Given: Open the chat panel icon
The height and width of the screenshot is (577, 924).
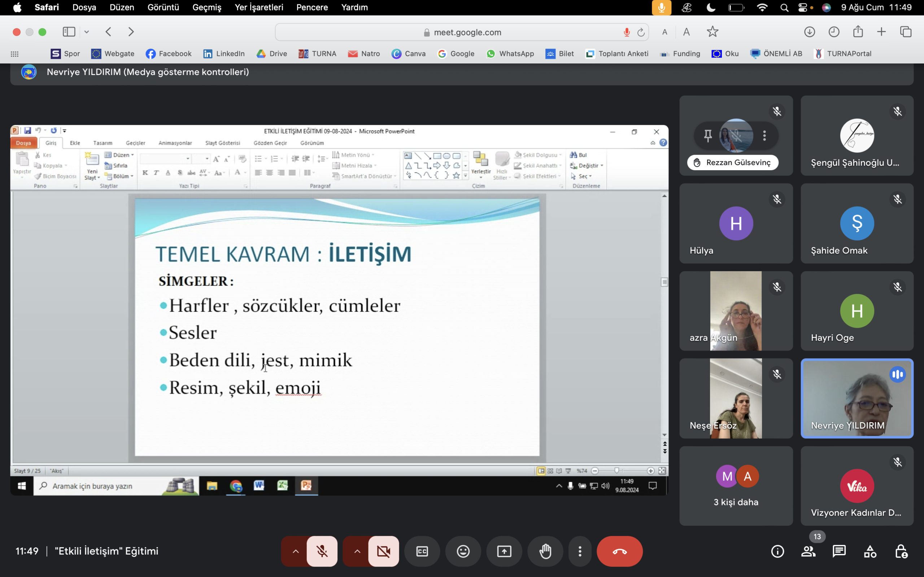Looking at the screenshot, I should point(839,551).
